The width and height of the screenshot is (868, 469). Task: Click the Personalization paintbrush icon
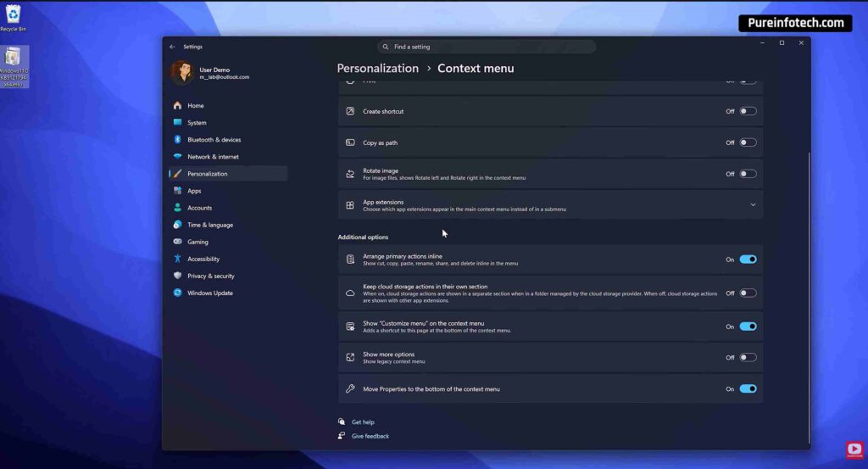coord(177,174)
